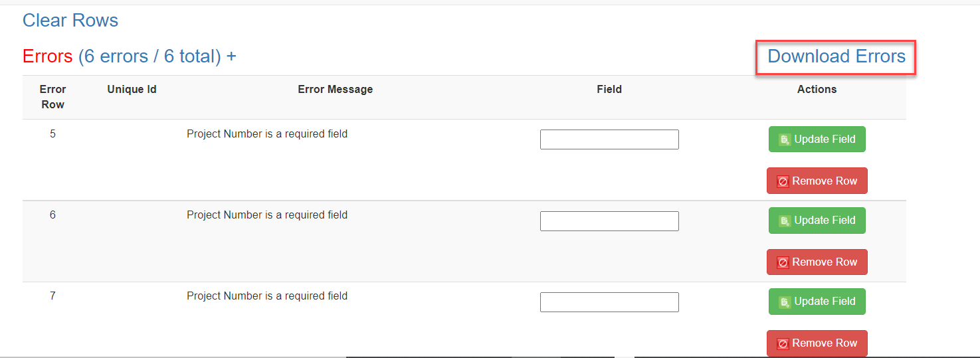Click the Unique Id column header

pyautogui.click(x=132, y=89)
